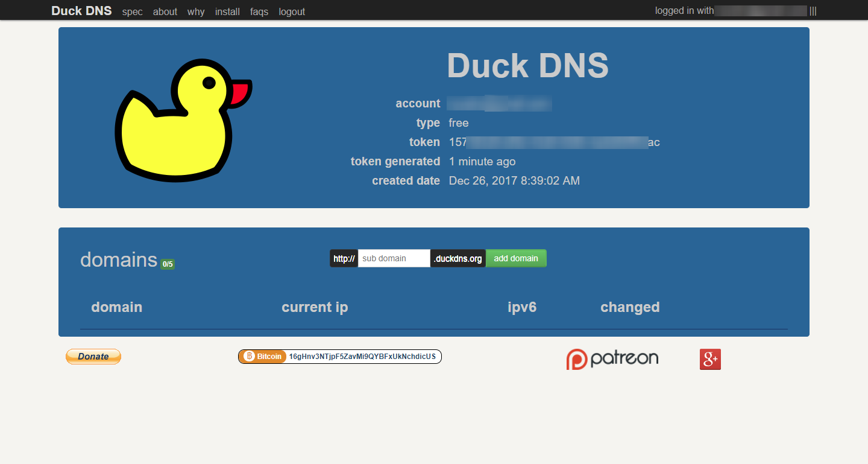Click the token value starting with 157

(x=555, y=142)
